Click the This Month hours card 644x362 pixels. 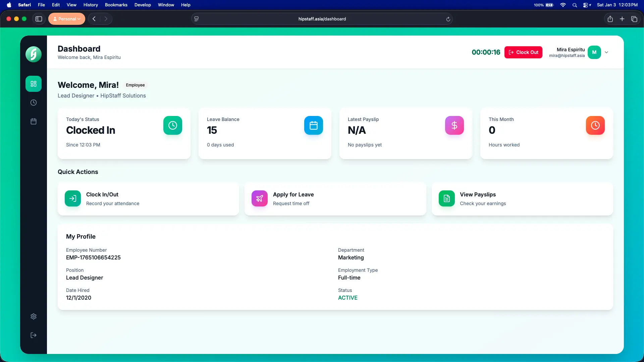coord(547,133)
